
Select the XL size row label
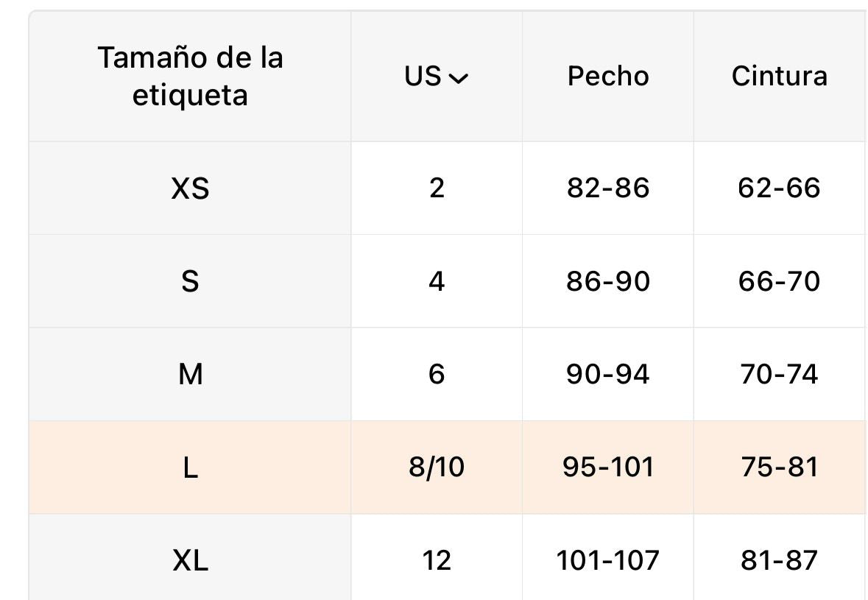[190, 561]
